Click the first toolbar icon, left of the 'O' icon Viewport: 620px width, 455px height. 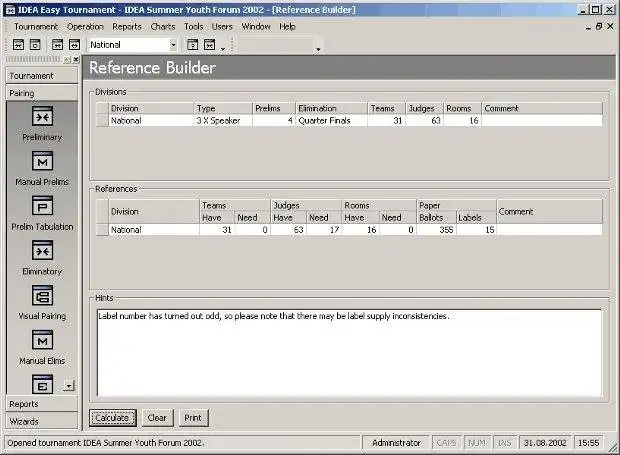19,45
